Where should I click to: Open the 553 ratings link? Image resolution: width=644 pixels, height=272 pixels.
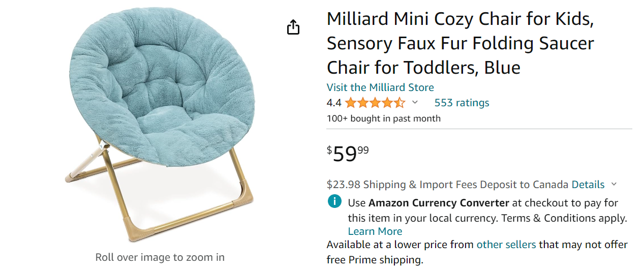click(x=462, y=103)
